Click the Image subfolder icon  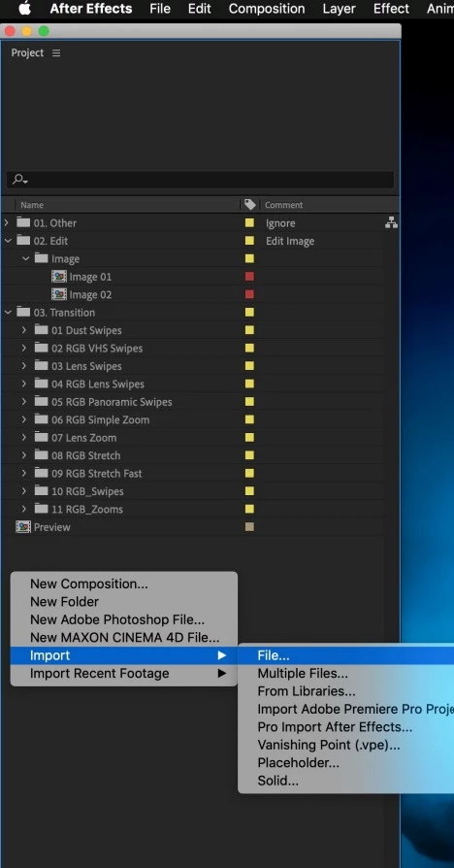pyautogui.click(x=42, y=258)
